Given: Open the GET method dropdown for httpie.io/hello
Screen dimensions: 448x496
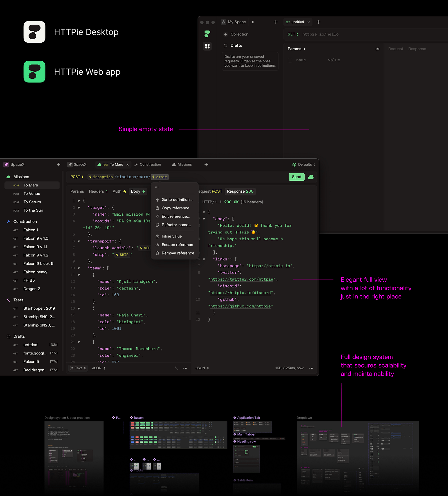Looking at the screenshot, I should 293,34.
